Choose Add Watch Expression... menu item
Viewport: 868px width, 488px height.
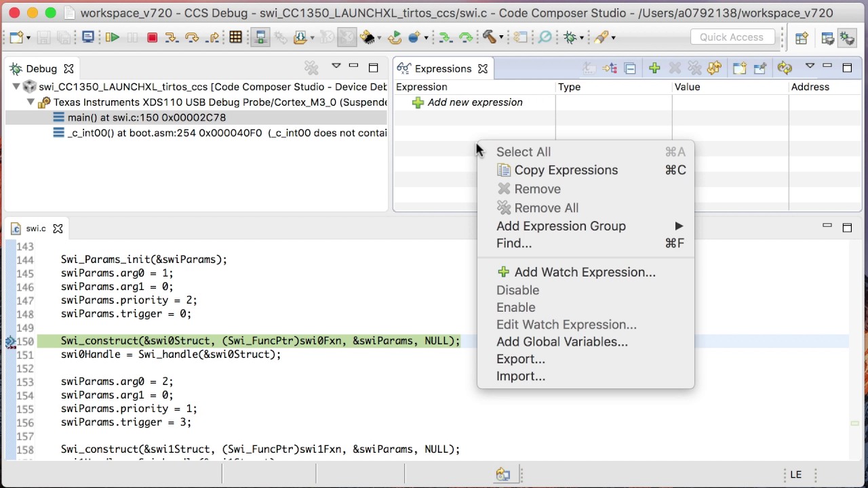coord(585,272)
